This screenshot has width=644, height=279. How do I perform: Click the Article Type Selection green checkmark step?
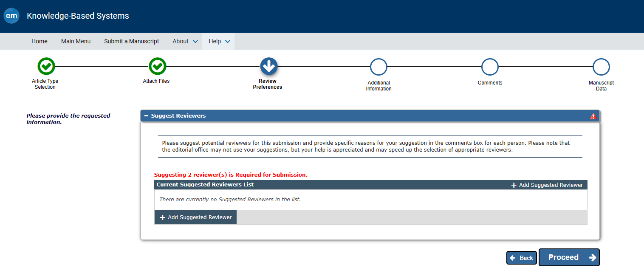(46, 66)
